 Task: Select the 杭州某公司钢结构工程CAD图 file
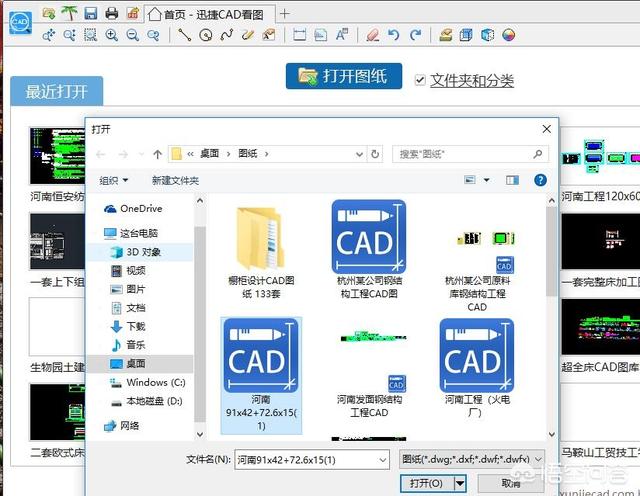(x=369, y=249)
